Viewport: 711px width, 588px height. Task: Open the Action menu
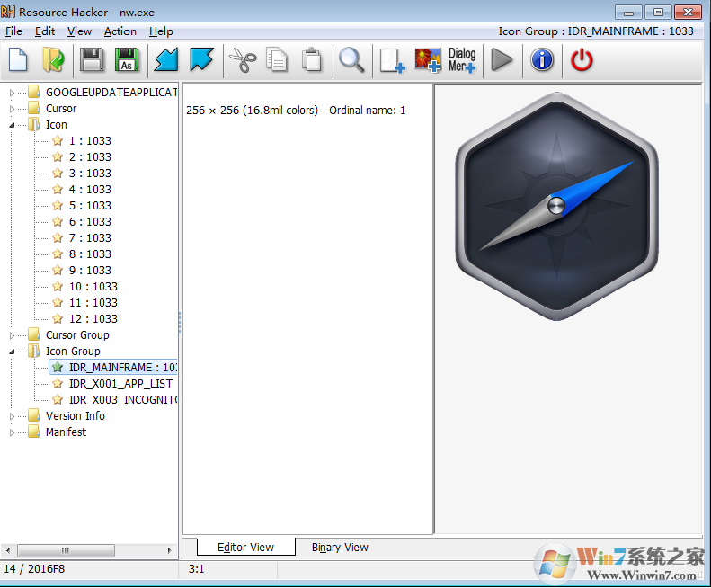click(x=120, y=31)
